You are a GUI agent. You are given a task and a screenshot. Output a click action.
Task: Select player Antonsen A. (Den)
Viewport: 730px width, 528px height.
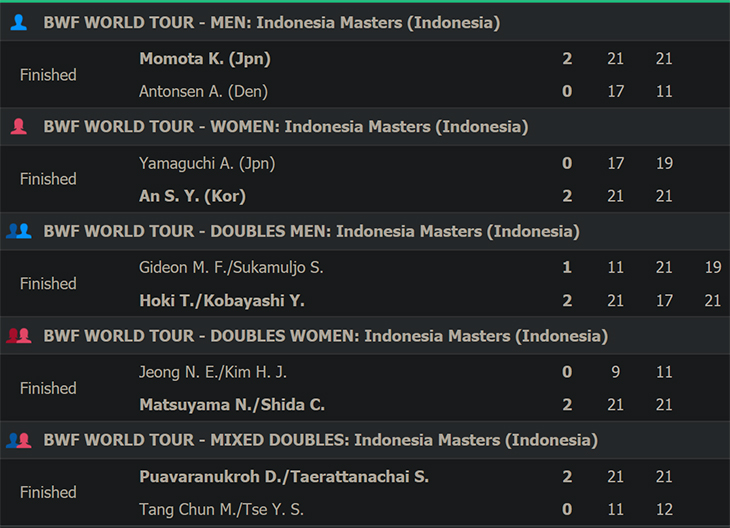pyautogui.click(x=203, y=91)
